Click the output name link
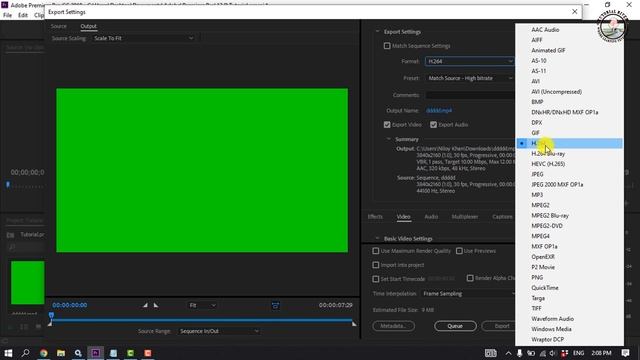The height and width of the screenshot is (360, 640). click(439, 111)
